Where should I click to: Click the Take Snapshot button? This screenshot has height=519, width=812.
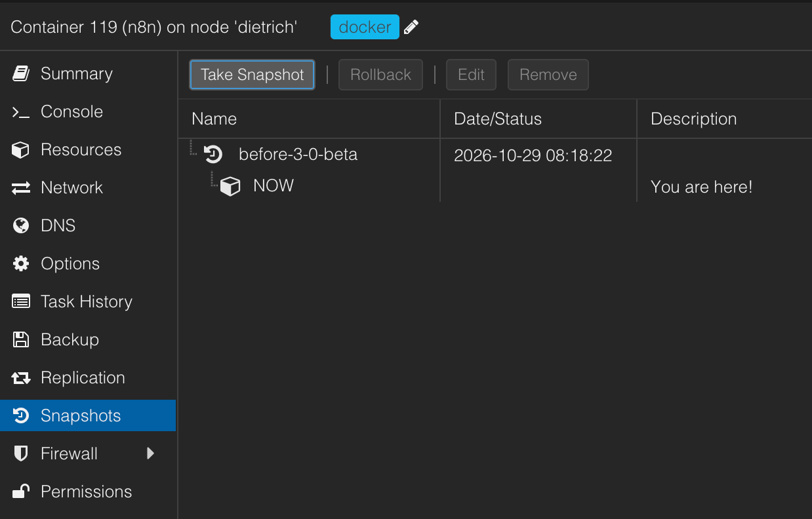click(253, 75)
